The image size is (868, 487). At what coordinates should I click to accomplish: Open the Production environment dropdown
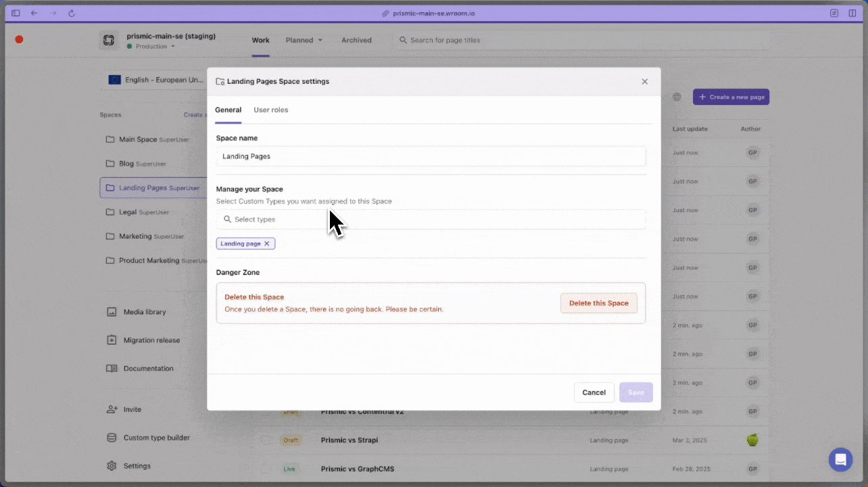(x=151, y=47)
